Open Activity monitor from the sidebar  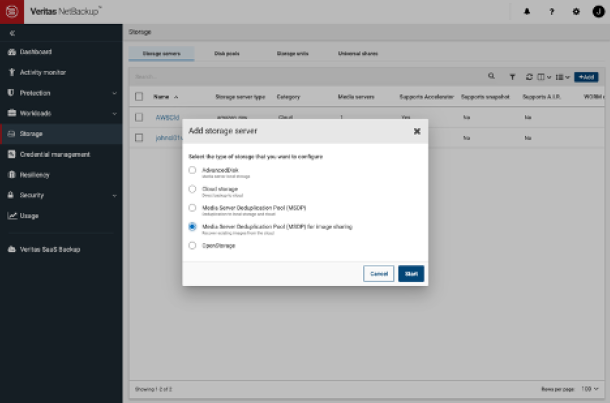pos(54,72)
